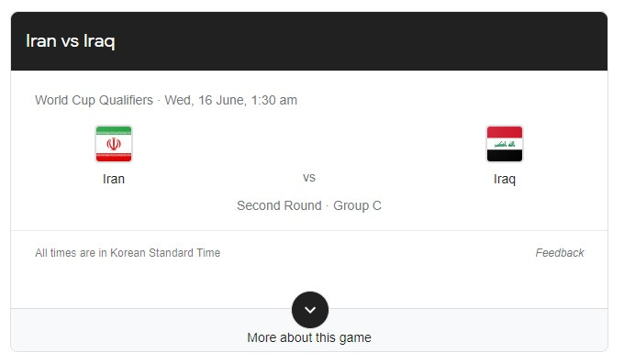Click empty space between the two flags
This screenshot has width=624, height=364.
pos(309,144)
